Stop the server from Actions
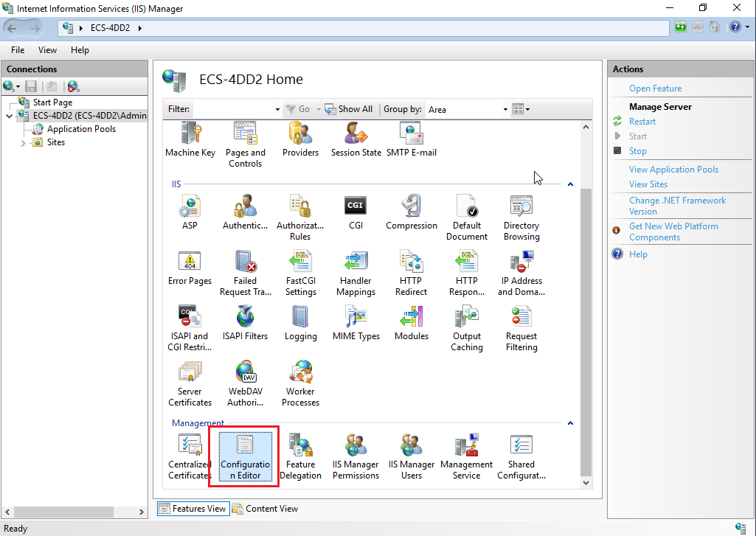 point(637,151)
